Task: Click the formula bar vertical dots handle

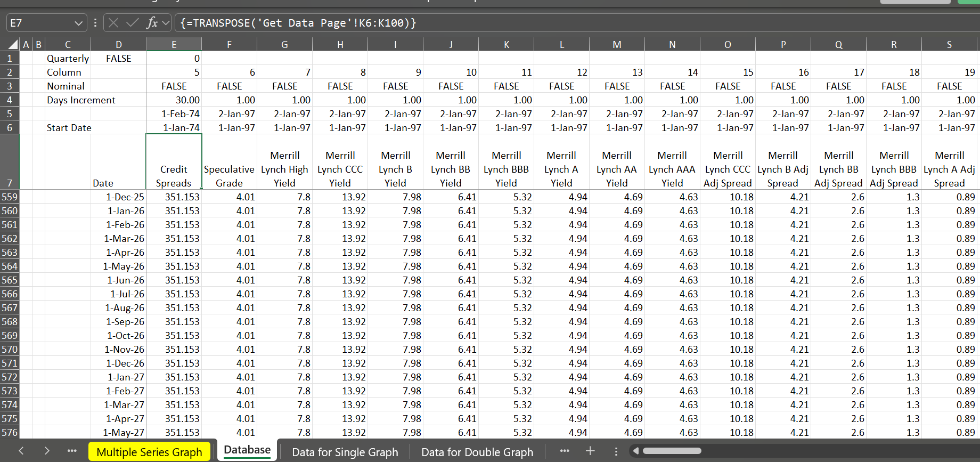Action: tap(95, 23)
